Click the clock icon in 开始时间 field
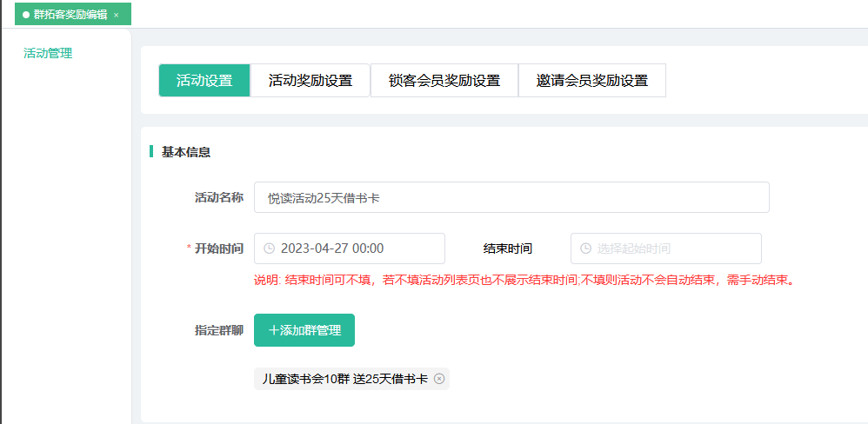Viewport: 868px width, 424px height. [269, 248]
